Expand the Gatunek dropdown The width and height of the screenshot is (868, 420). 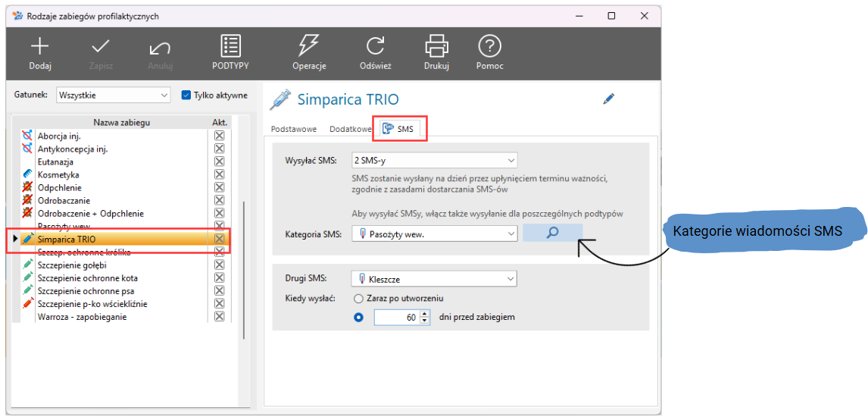point(164,96)
